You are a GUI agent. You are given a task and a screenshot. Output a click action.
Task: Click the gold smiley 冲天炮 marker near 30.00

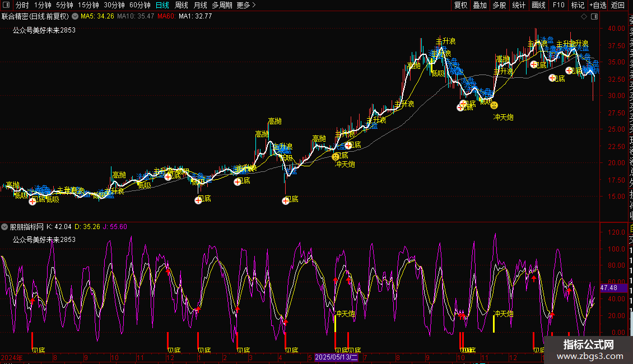pyautogui.click(x=494, y=105)
